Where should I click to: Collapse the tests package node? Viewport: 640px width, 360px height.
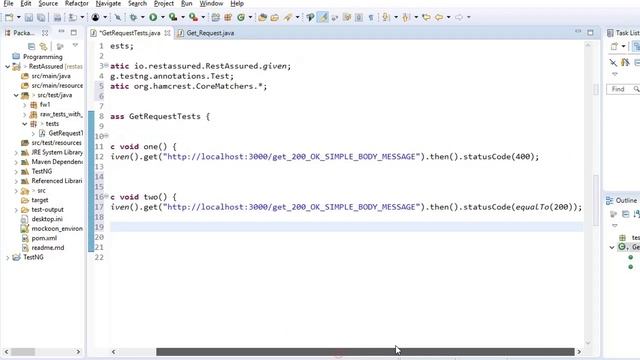coord(24,124)
